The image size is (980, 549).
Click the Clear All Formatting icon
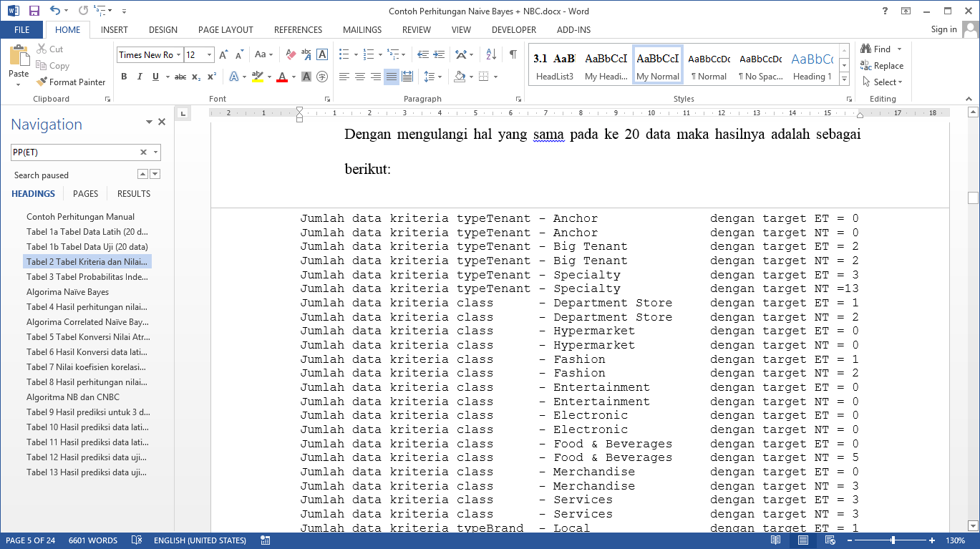[x=291, y=54]
